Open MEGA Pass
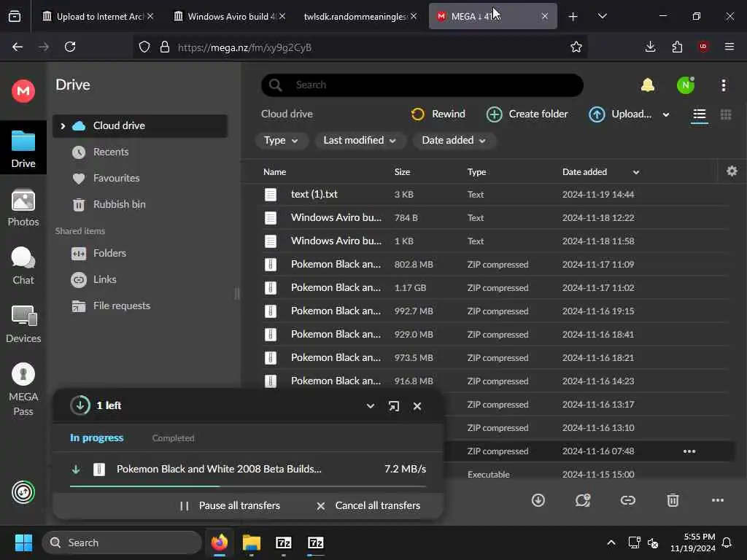Screen dimensions: 747x560 tap(23, 389)
